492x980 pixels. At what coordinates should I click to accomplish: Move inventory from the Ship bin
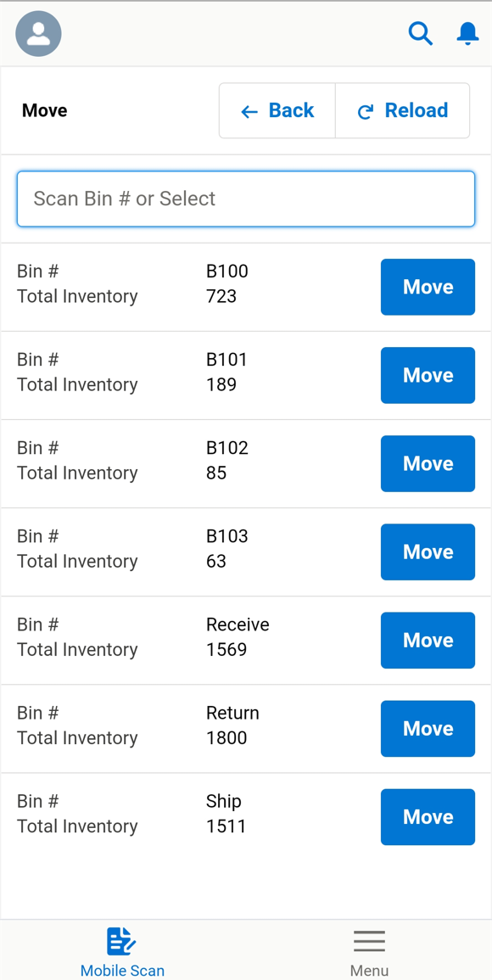(428, 816)
